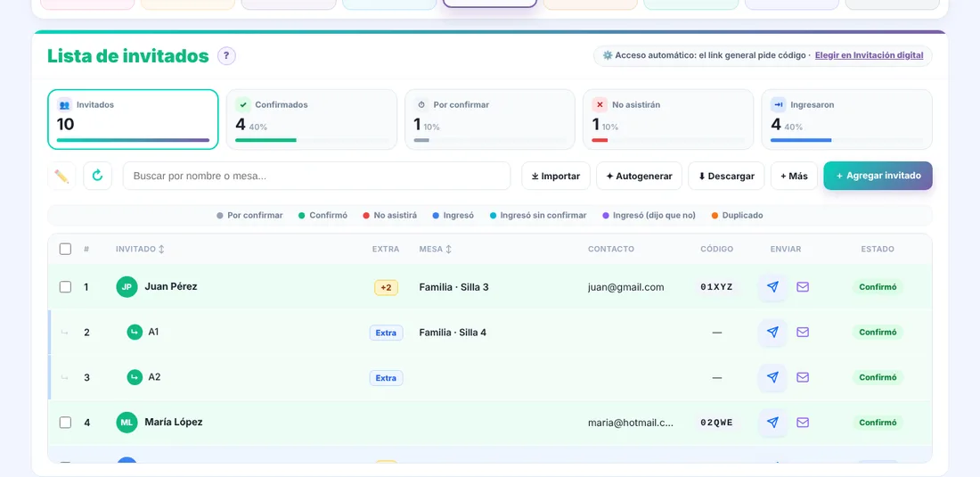Sort by the MESA column arrows
980x477 pixels.
448,249
